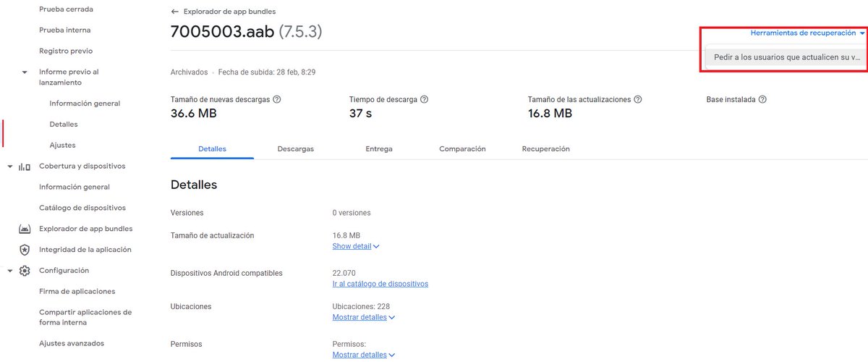
Task: Click help icon next to Tamaño de las actualizaciones
Action: click(x=638, y=99)
